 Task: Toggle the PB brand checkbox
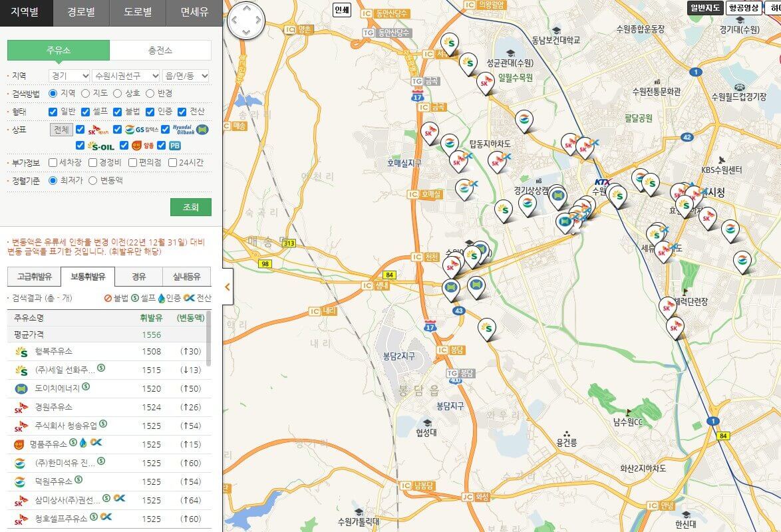pyautogui.click(x=162, y=146)
